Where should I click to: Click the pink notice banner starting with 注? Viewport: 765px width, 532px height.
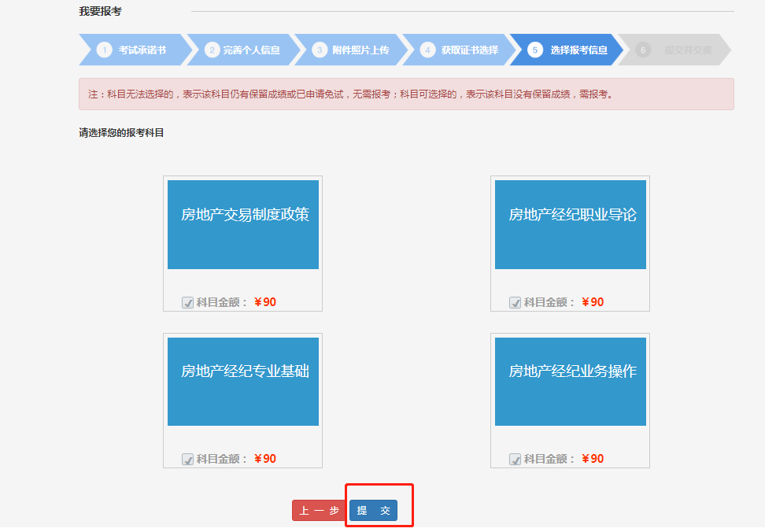pos(406,94)
